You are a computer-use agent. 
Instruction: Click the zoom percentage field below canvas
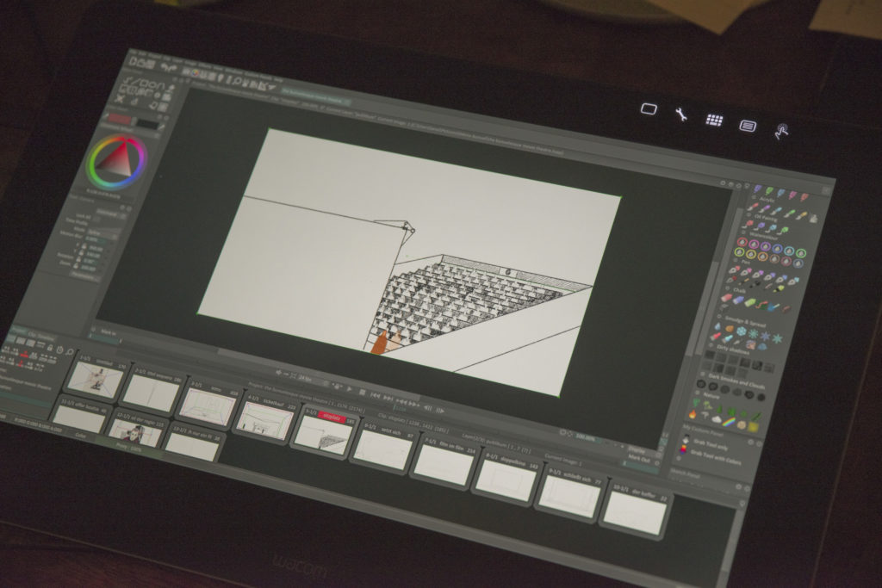(585, 437)
